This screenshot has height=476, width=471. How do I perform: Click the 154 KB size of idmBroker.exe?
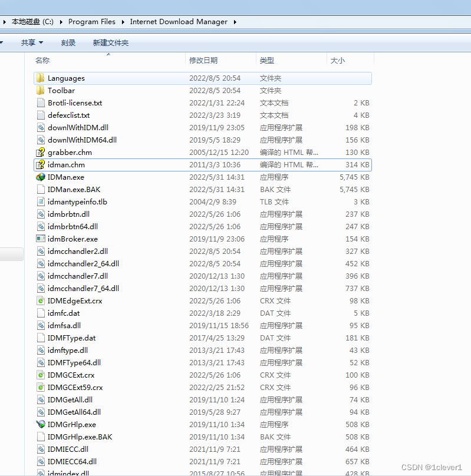[x=357, y=239]
